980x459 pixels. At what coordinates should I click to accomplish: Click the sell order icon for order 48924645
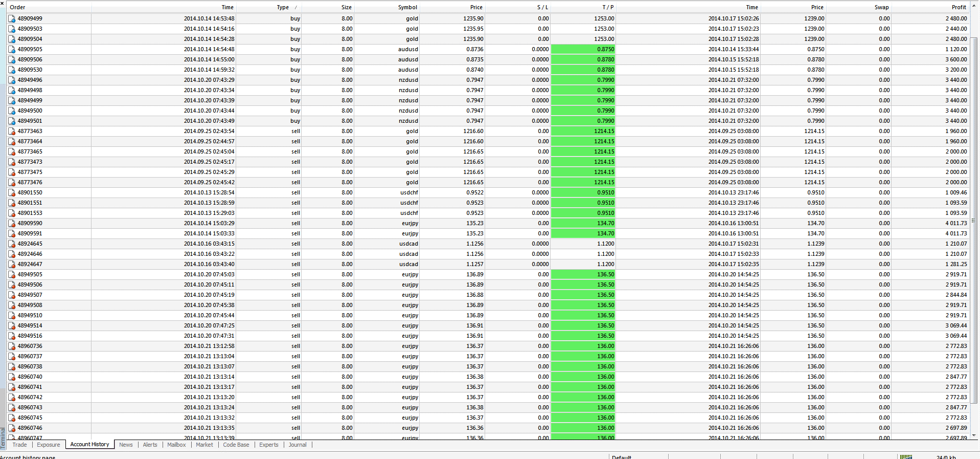pos(12,244)
